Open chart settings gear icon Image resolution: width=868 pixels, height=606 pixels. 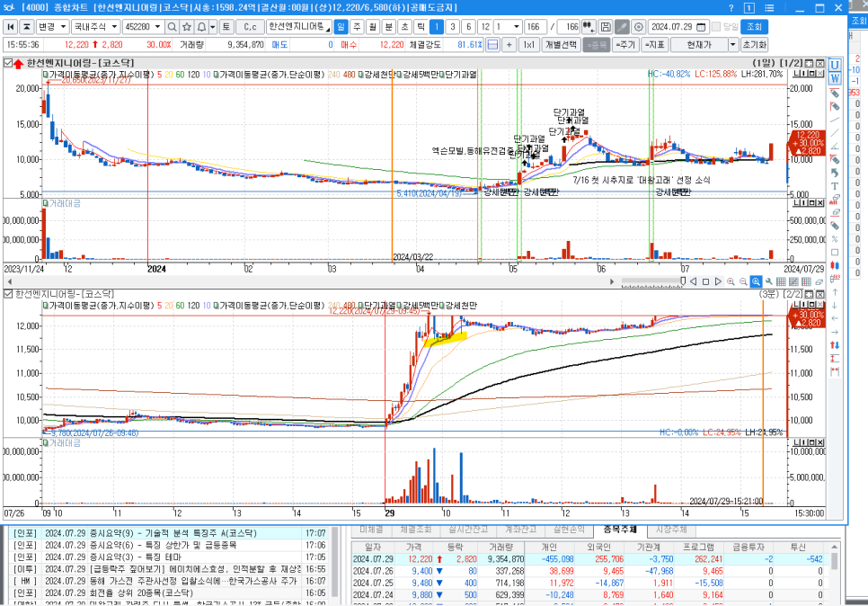[638, 27]
